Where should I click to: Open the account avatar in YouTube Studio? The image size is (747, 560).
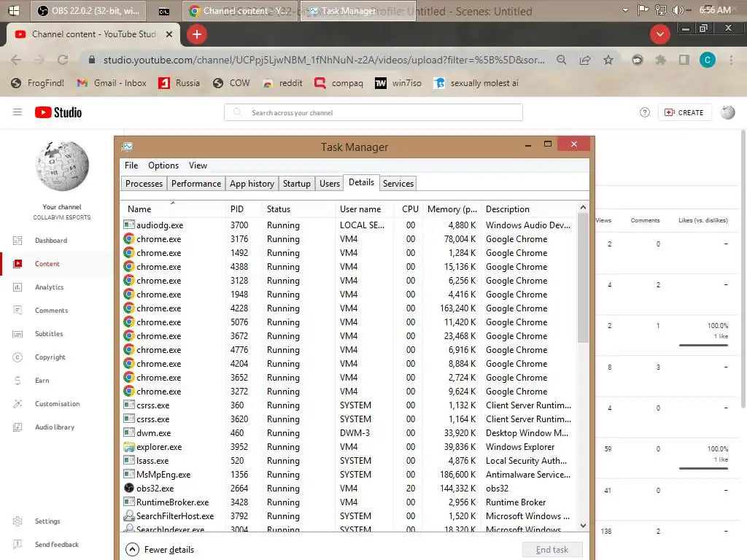(727, 112)
